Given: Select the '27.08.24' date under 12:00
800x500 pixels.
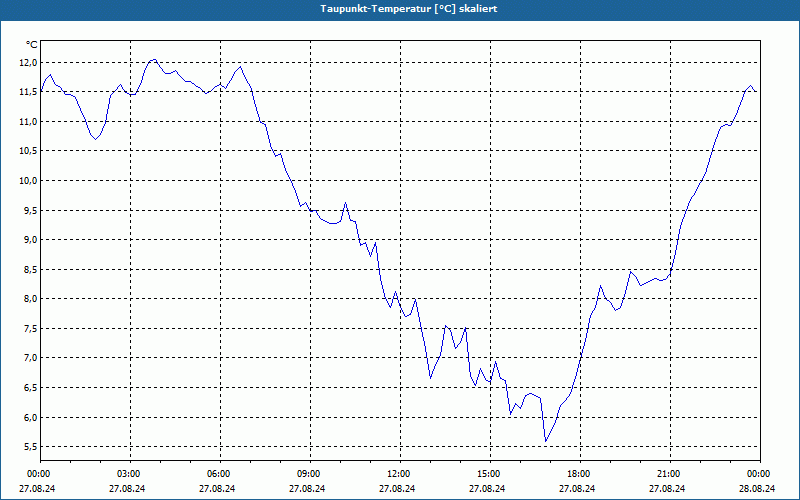Looking at the screenshot, I should click(397, 488).
